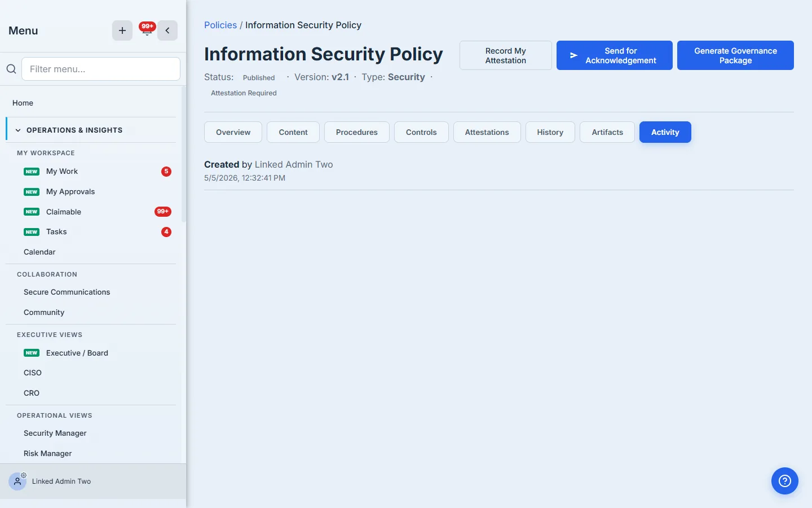812x508 pixels.
Task: Collapse the sidebar with the chevron arrow
Action: click(x=167, y=30)
